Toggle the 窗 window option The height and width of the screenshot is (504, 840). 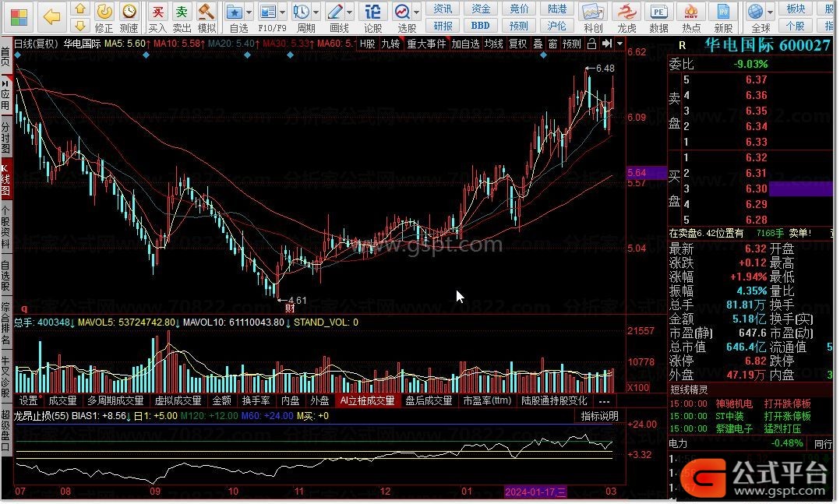[553, 44]
